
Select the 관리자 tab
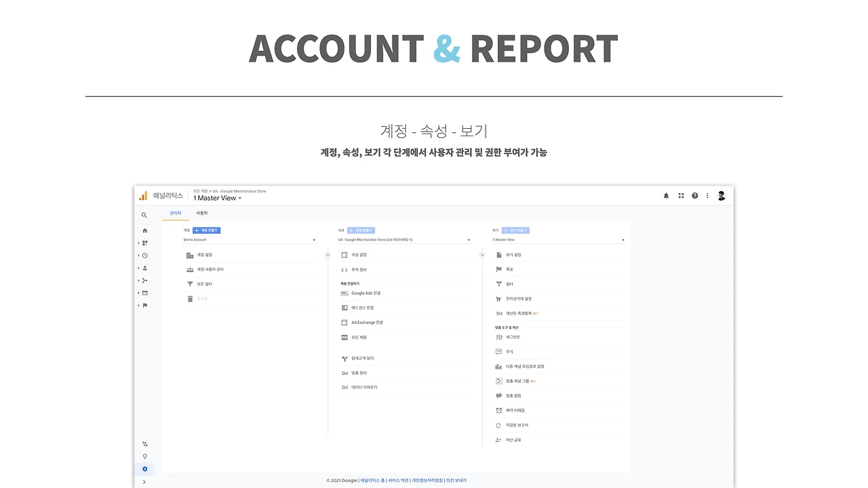pos(175,213)
